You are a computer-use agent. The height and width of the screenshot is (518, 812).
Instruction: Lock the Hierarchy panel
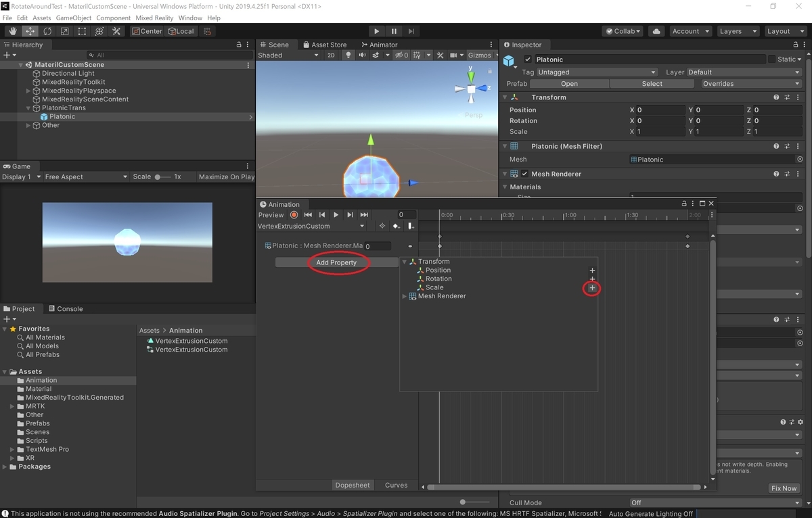tap(239, 45)
